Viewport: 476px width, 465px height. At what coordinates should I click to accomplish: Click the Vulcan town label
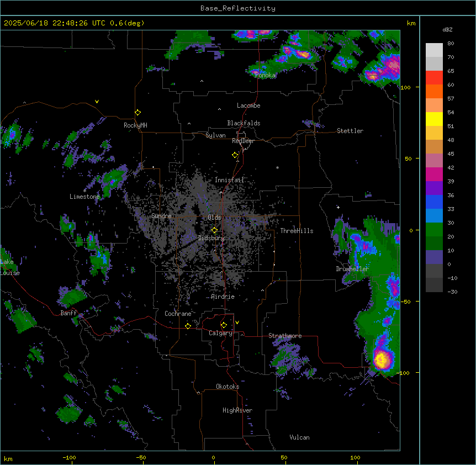point(300,437)
